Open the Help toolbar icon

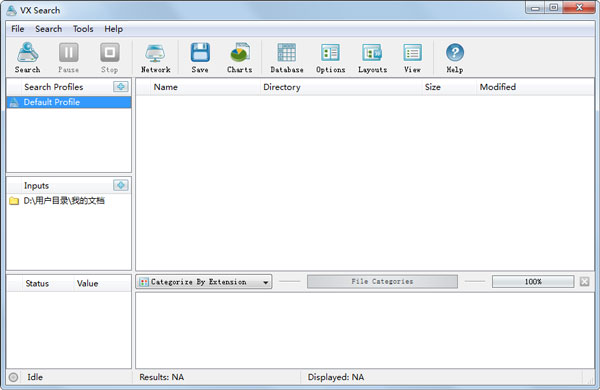455,57
